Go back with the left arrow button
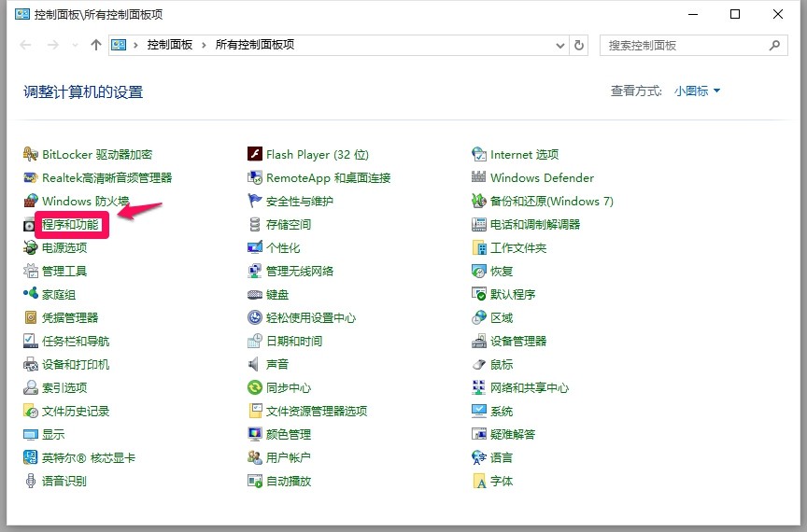 pyautogui.click(x=26, y=46)
